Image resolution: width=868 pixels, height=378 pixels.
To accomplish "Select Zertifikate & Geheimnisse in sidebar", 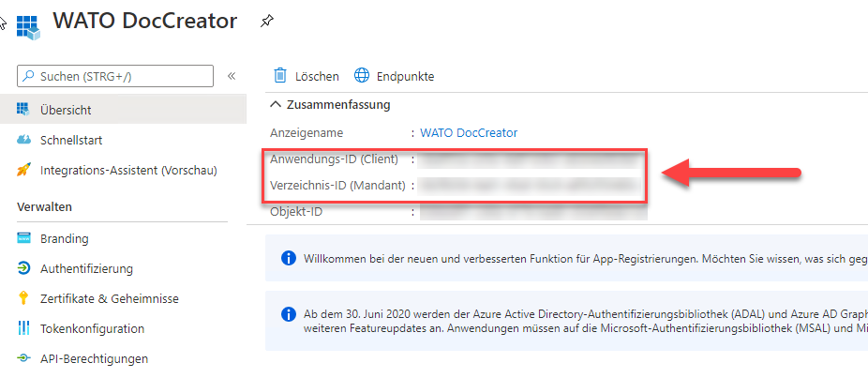I will pyautogui.click(x=109, y=298).
